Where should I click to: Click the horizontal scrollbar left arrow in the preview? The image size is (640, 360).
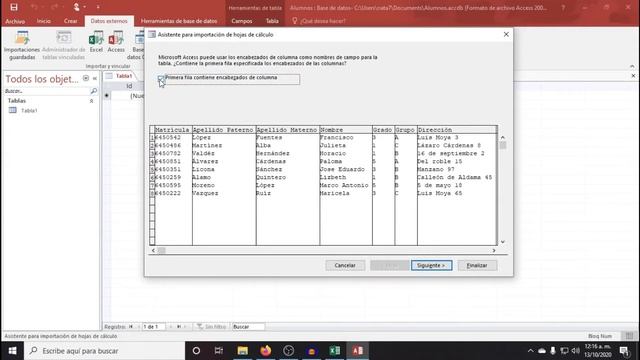pos(153,251)
